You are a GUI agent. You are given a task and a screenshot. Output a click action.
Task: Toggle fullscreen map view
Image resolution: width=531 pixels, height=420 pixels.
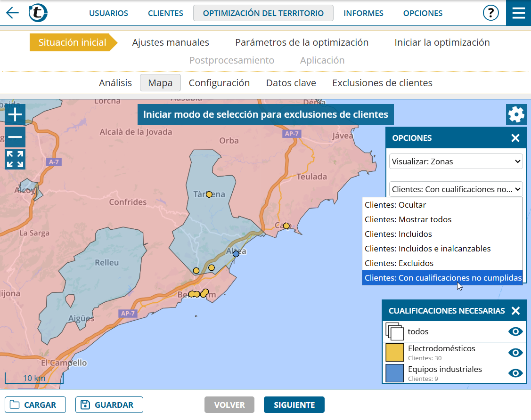pos(15,159)
